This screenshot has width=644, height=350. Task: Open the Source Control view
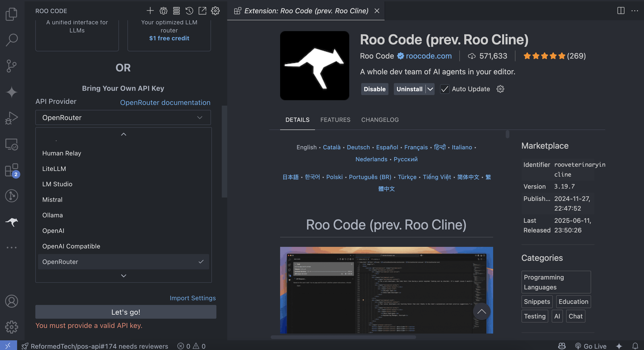tap(11, 66)
